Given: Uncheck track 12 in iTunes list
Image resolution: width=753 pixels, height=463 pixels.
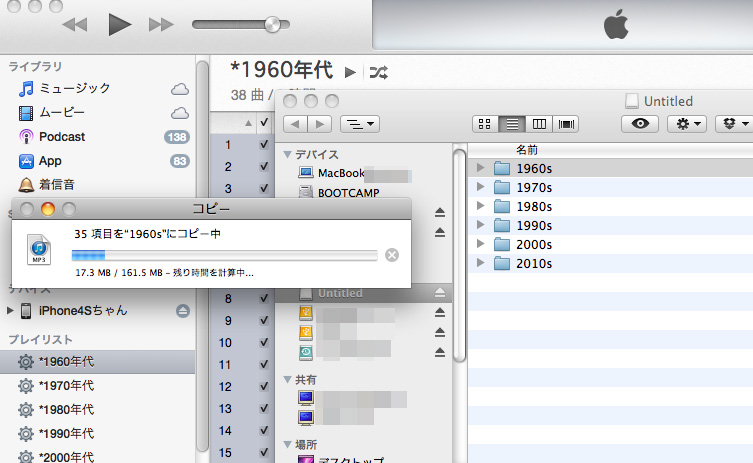Looking at the screenshot, I should [264, 387].
